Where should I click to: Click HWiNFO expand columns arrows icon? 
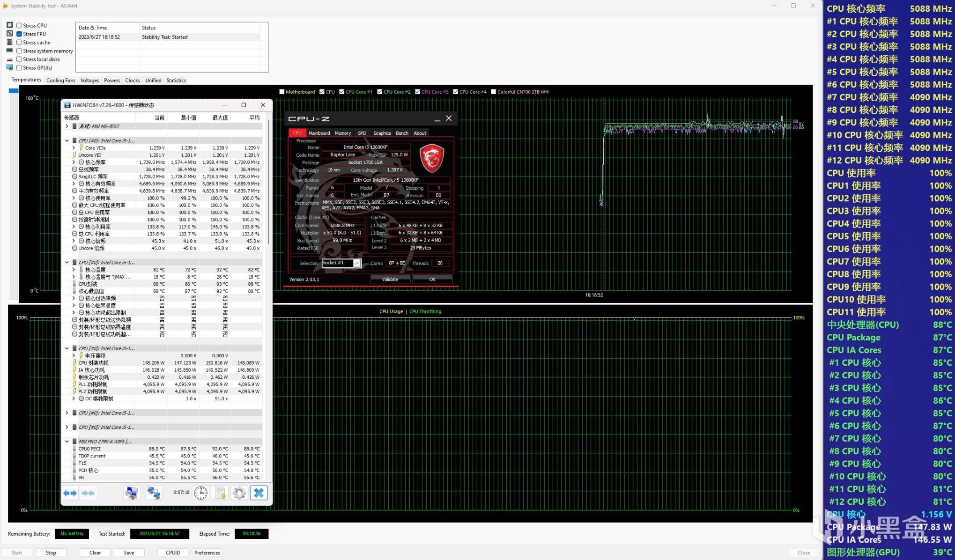coord(70,493)
